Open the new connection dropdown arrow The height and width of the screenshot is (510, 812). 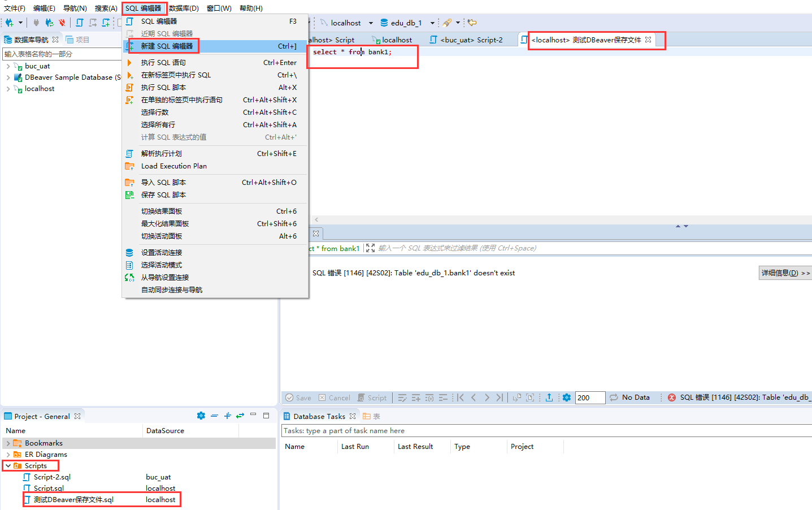click(x=20, y=23)
